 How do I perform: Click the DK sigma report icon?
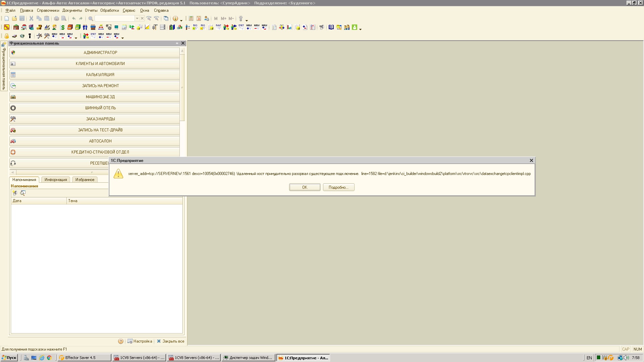click(x=313, y=27)
